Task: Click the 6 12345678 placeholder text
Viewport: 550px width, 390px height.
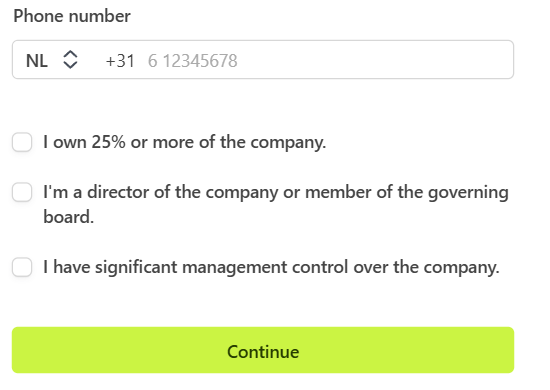Action: point(193,61)
